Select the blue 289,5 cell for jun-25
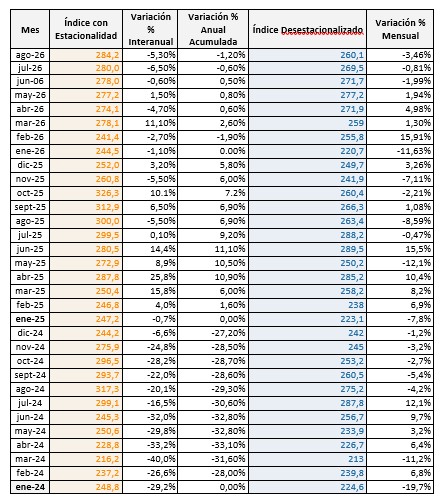 (x=307, y=249)
